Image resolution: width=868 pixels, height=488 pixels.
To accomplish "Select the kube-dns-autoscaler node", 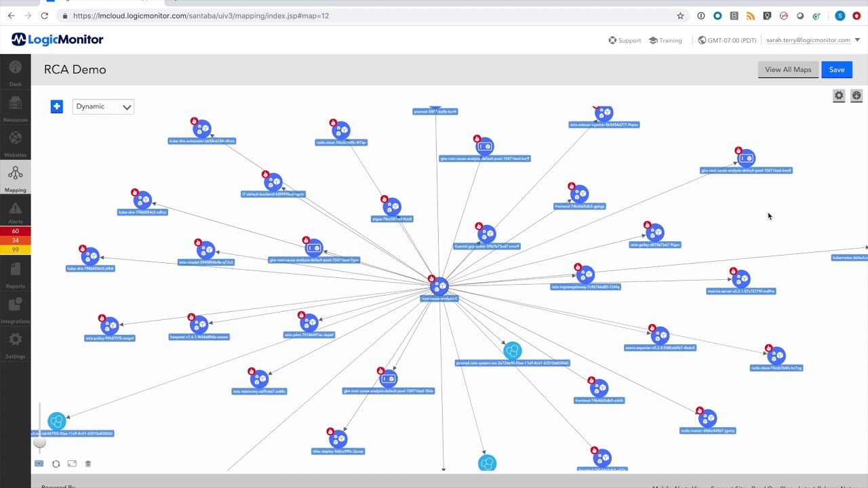I will [201, 128].
